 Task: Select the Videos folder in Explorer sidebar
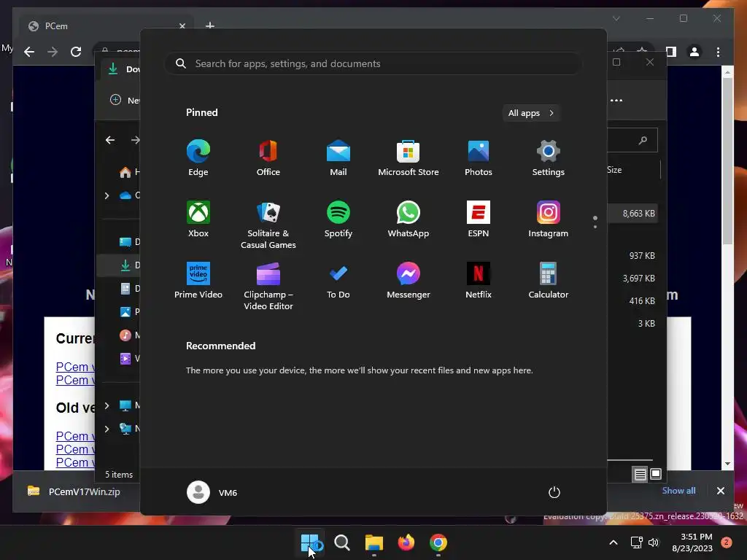tap(128, 359)
